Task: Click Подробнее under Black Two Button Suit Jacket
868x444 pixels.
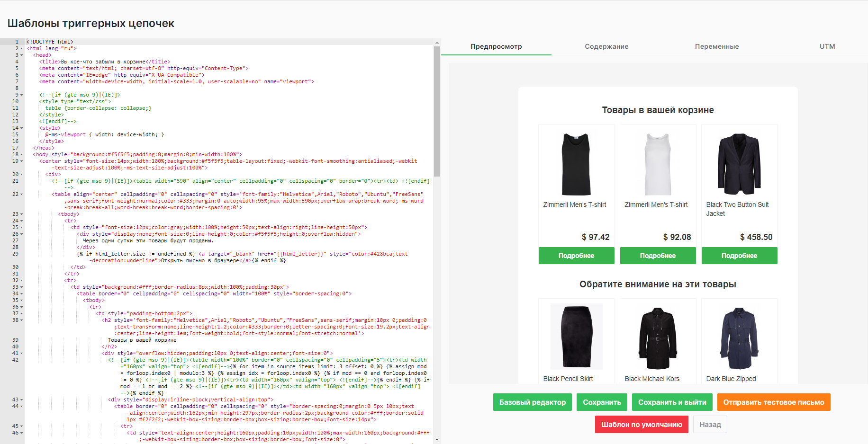Action: (739, 256)
